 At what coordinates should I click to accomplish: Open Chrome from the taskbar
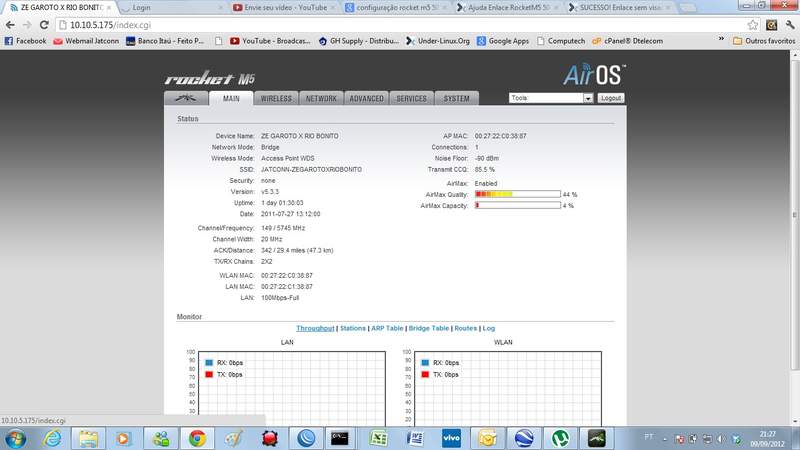(197, 439)
